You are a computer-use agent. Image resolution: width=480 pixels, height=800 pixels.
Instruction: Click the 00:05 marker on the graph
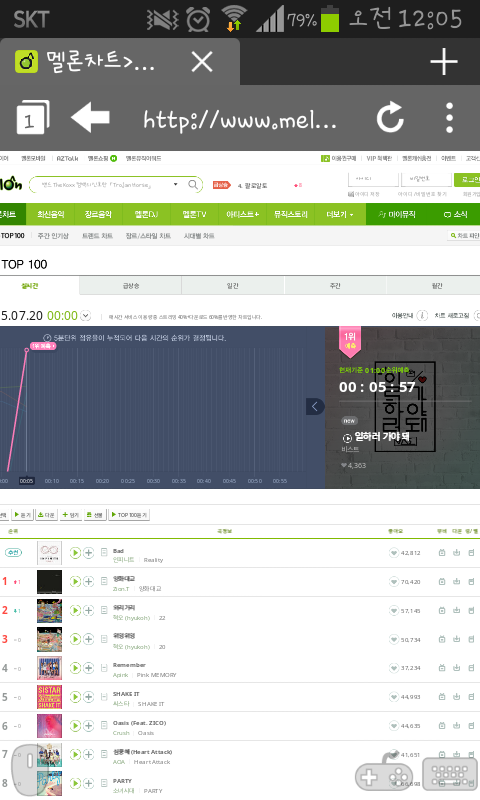[27, 481]
